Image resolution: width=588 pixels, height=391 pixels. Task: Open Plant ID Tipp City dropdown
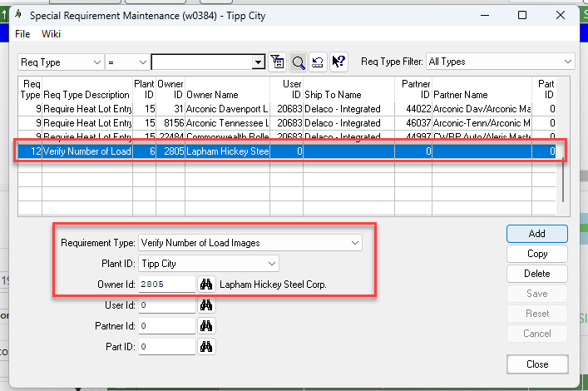pos(209,264)
